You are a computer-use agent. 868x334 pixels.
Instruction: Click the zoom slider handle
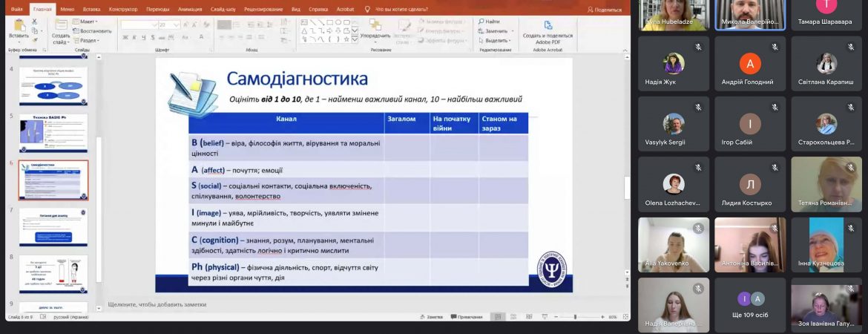tap(575, 317)
